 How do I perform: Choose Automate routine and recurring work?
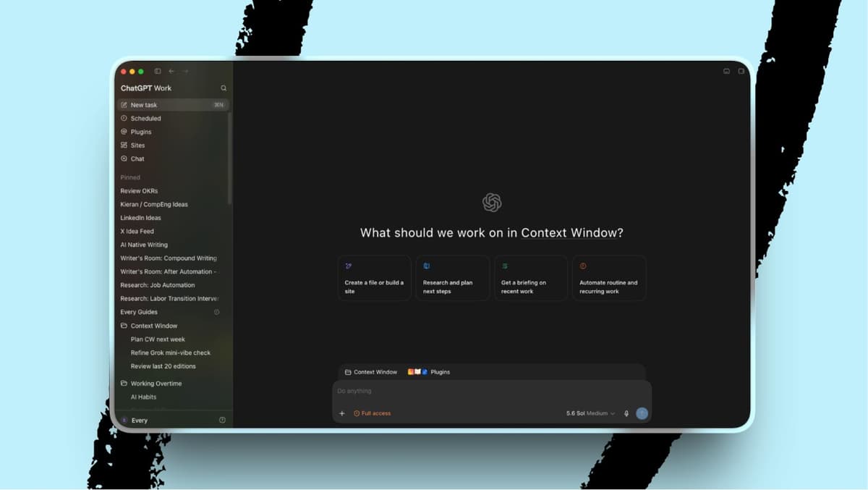[x=609, y=278]
